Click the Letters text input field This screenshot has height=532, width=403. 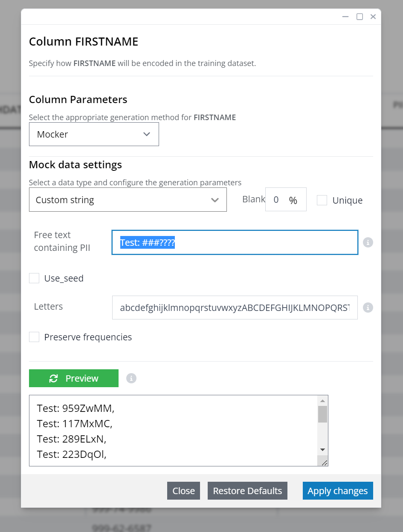tap(235, 308)
